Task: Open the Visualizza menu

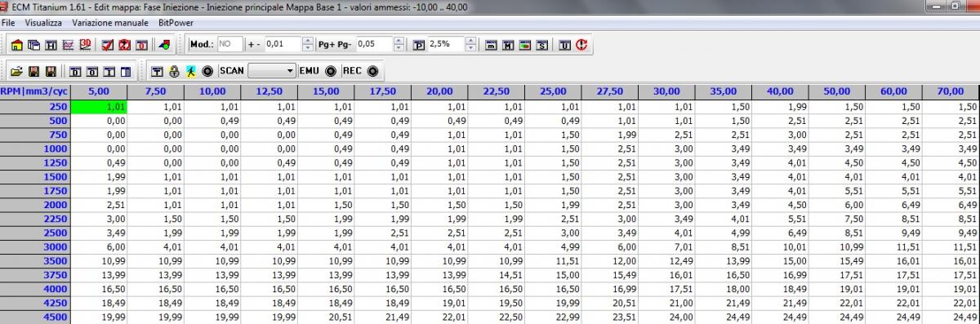Action: [42, 23]
